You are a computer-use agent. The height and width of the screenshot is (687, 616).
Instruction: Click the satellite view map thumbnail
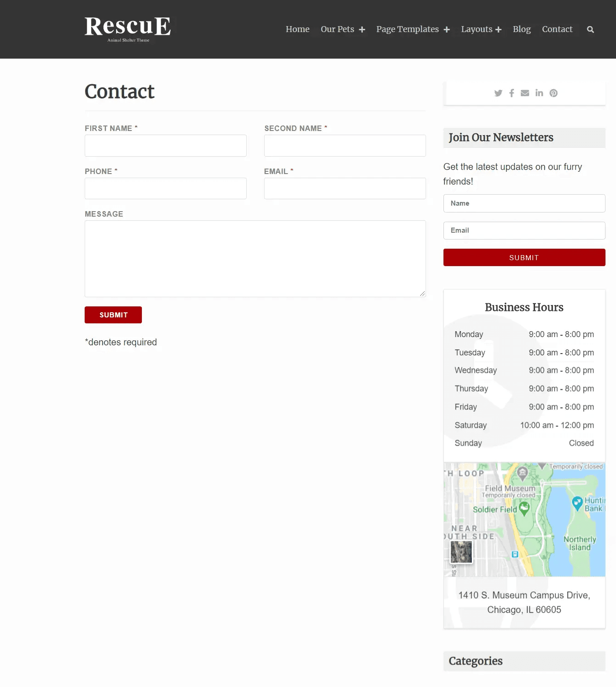pyautogui.click(x=461, y=552)
